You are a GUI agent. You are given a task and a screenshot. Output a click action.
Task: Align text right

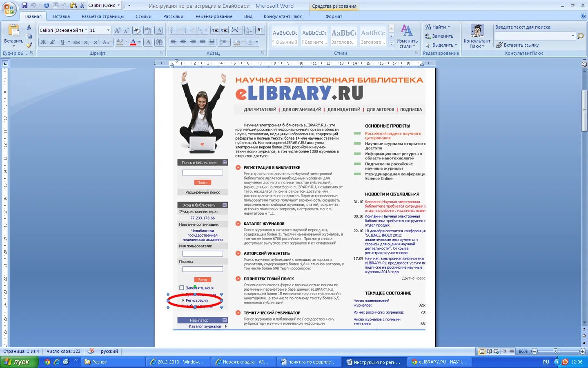[192, 42]
